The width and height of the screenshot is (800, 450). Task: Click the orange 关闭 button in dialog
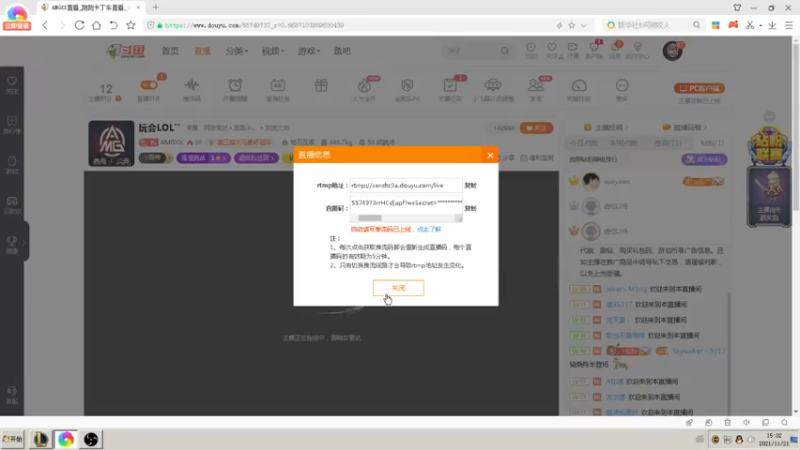(x=398, y=288)
